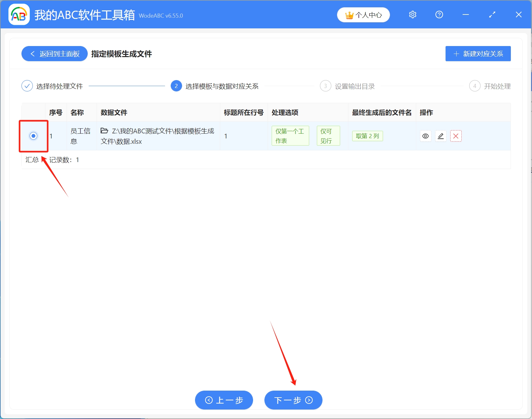
Task: Click the folder icon beside 数据.xlsx
Action: click(104, 131)
